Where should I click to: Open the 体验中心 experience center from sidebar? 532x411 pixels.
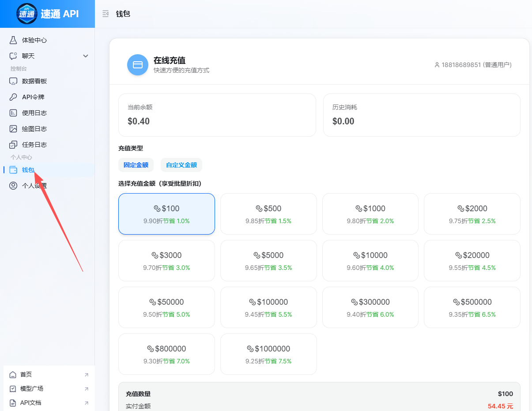pyautogui.click(x=29, y=40)
